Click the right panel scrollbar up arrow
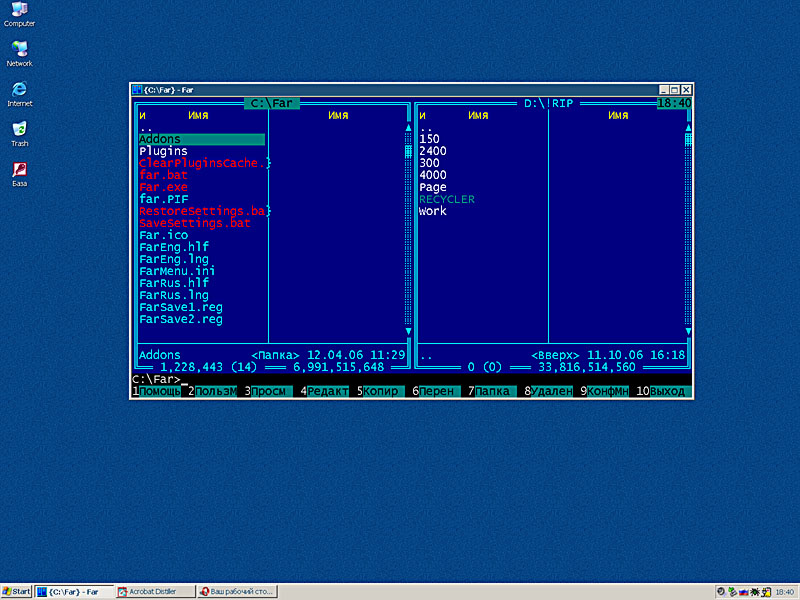Screen dimensions: 800x600 (x=688, y=128)
